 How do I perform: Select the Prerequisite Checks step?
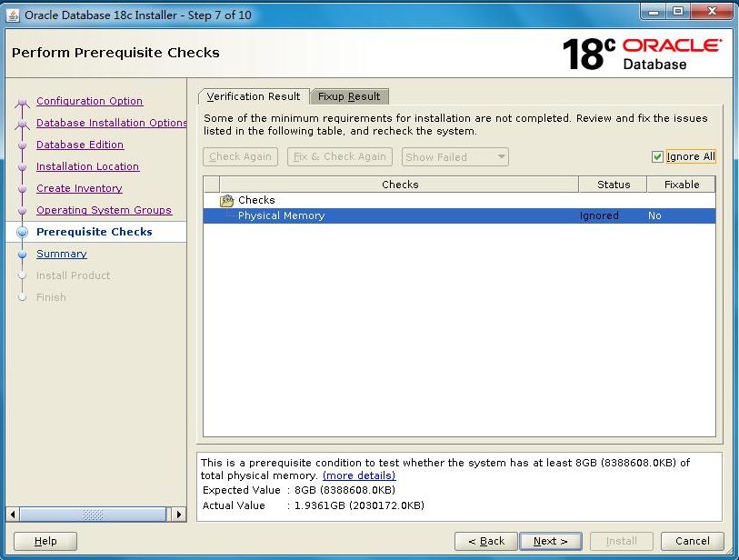click(x=95, y=232)
